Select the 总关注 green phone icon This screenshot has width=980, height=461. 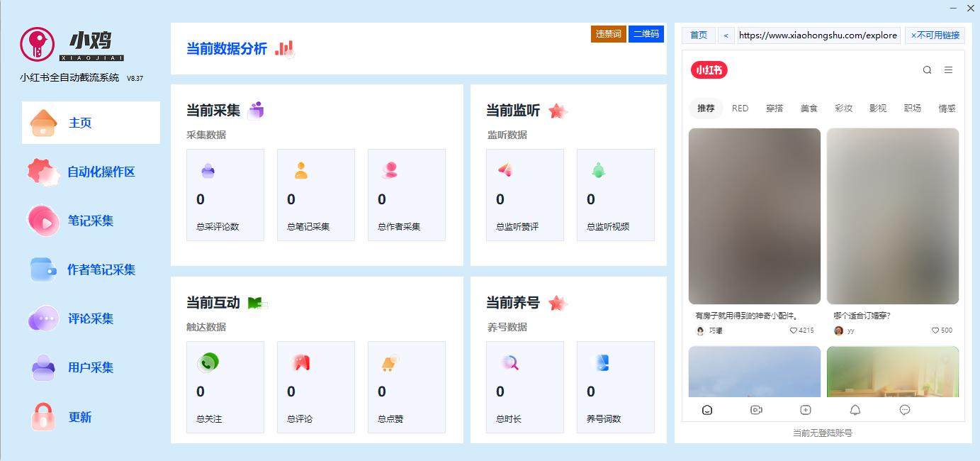tap(208, 362)
